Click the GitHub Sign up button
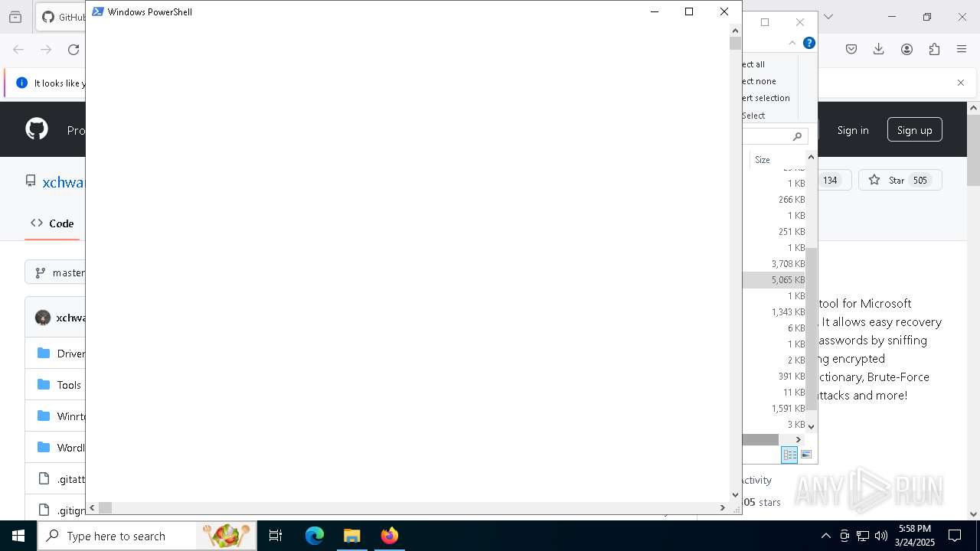The image size is (980, 551). pyautogui.click(x=915, y=130)
